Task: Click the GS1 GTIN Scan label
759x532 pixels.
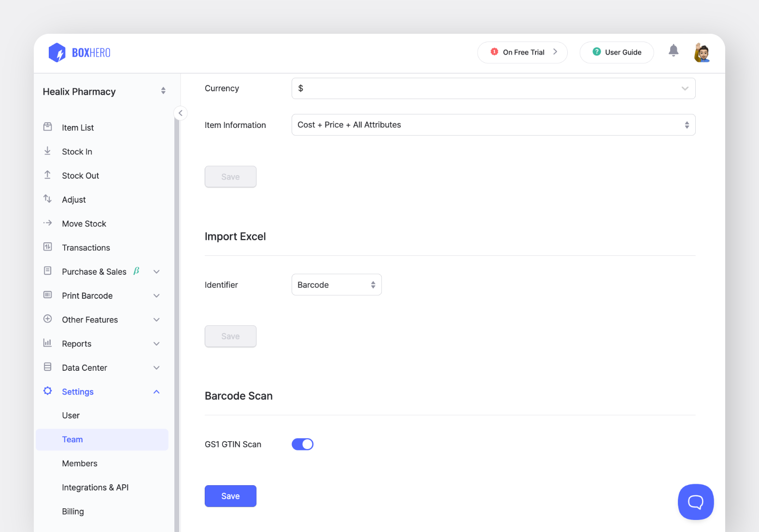Action: pos(233,444)
